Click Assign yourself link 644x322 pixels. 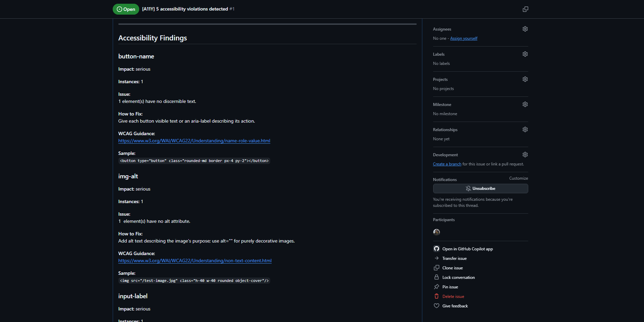coord(464,38)
